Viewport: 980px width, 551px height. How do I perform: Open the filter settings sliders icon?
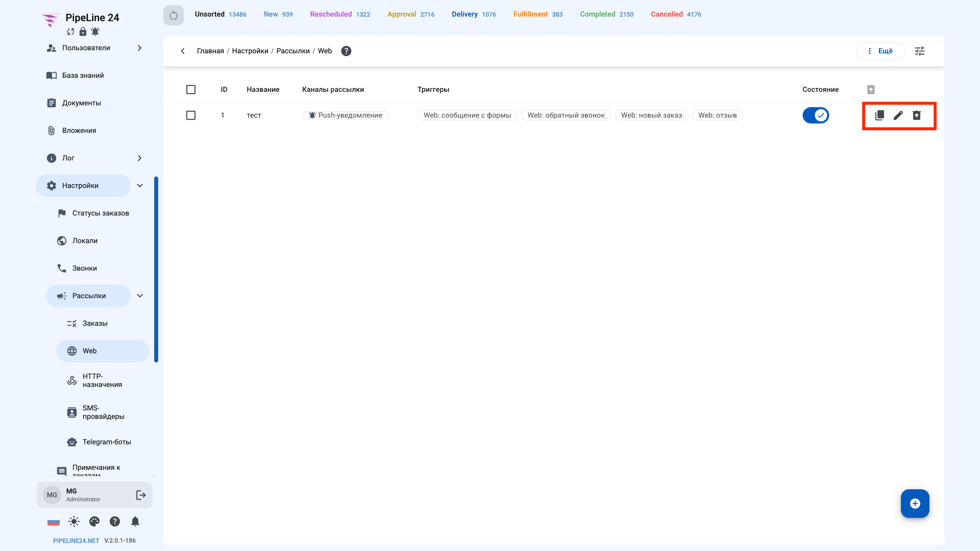pyautogui.click(x=920, y=51)
